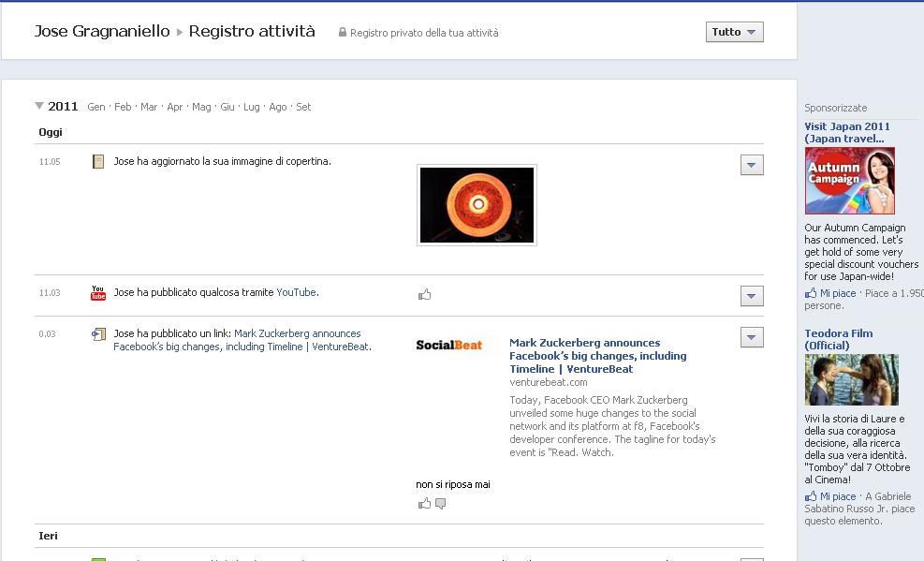The image size is (924, 561).
Task: Open the Visit Japan 2011 sponsored link
Action: (847, 132)
